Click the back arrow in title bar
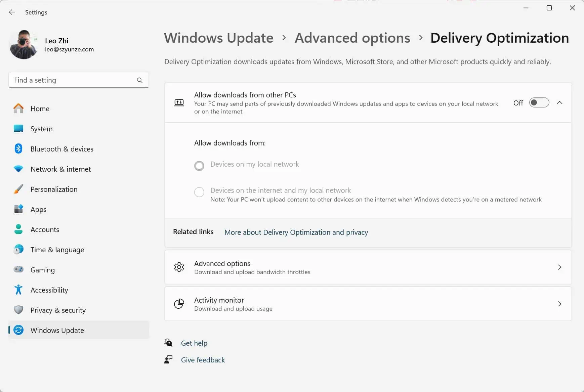Viewport: 584px width, 392px height. [12, 12]
